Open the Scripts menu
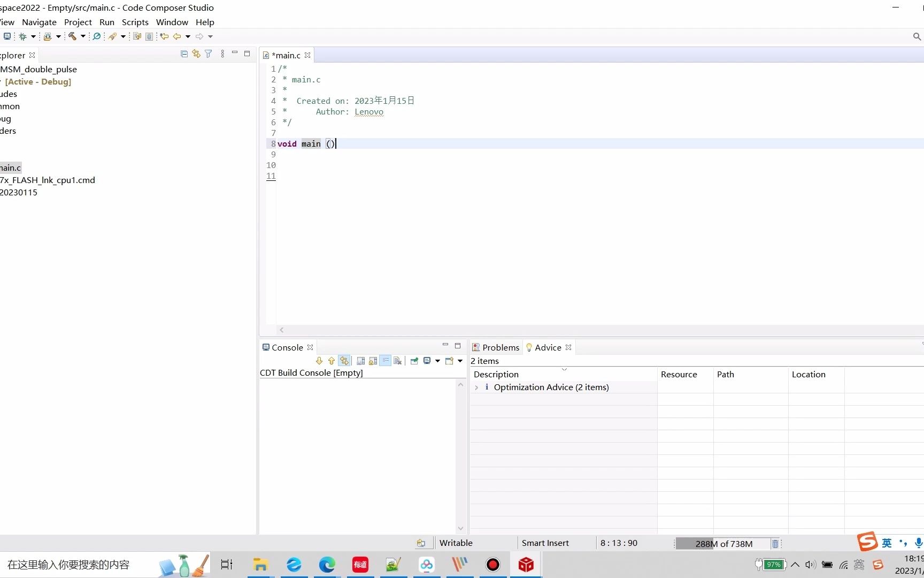The width and height of the screenshot is (924, 578). [x=135, y=22]
